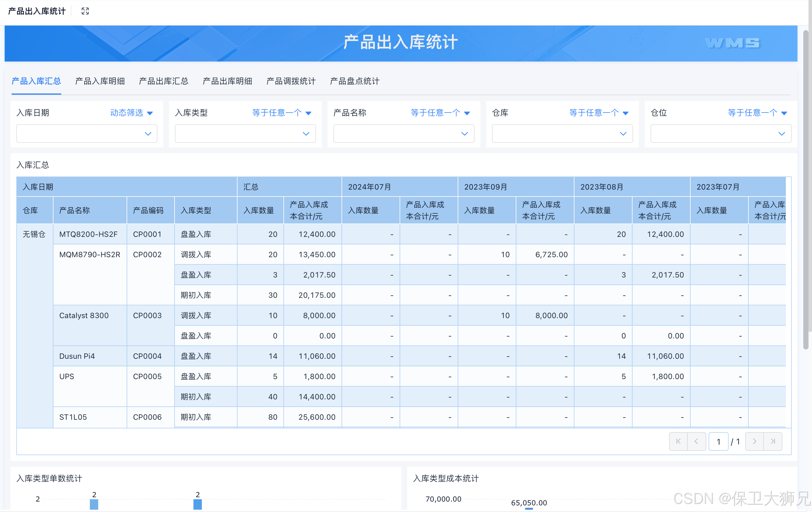Click the 65,050.00 chart data label
Screen dimensions: 812x512
click(x=529, y=503)
